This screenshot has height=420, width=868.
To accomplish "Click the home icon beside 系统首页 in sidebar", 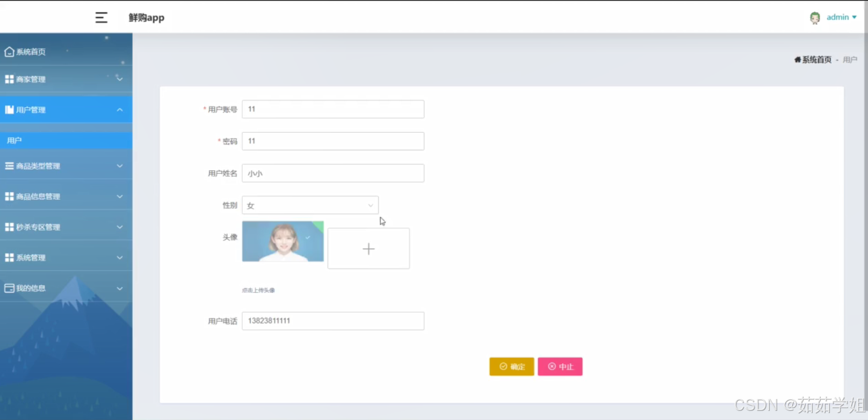I will tap(9, 52).
